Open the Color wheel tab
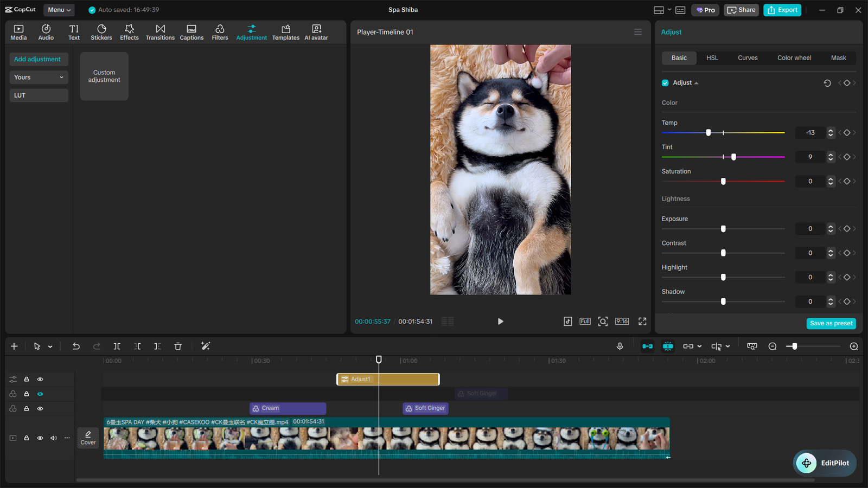 pyautogui.click(x=794, y=57)
